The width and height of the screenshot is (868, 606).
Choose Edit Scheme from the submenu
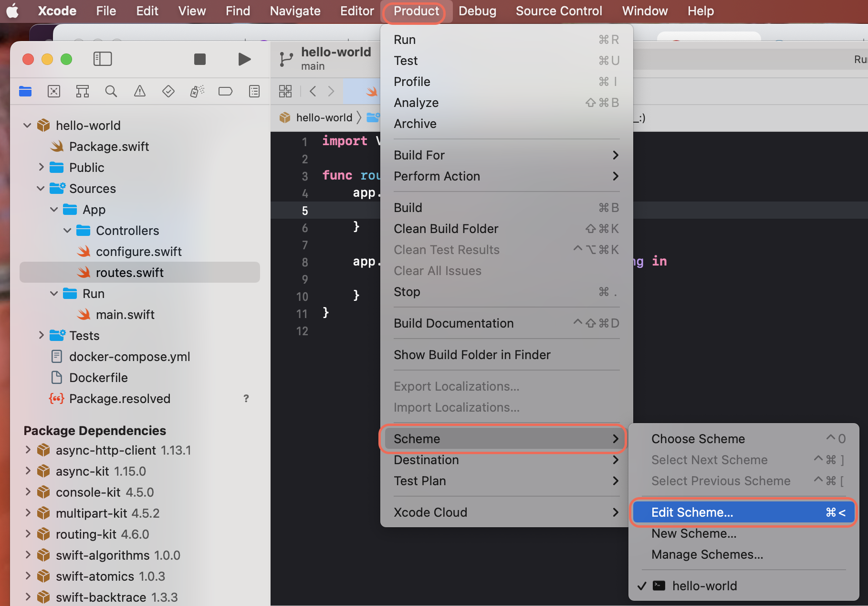692,512
